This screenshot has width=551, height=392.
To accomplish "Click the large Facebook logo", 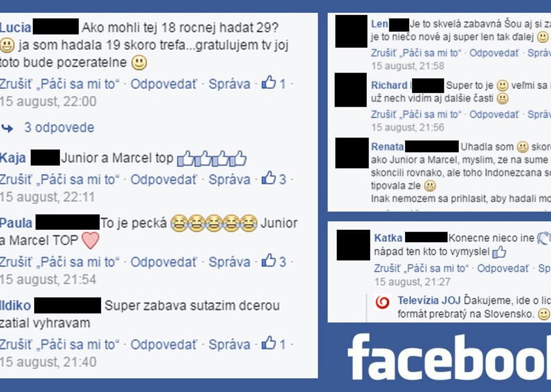I will (x=449, y=357).
